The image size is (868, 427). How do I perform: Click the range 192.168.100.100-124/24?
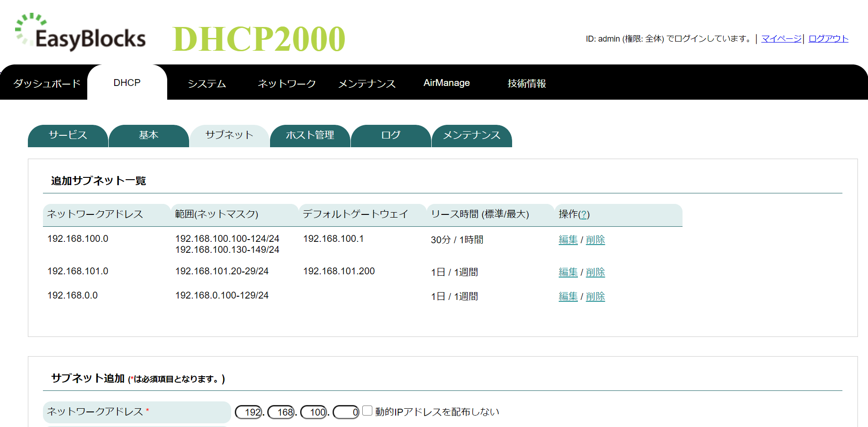[x=227, y=239]
